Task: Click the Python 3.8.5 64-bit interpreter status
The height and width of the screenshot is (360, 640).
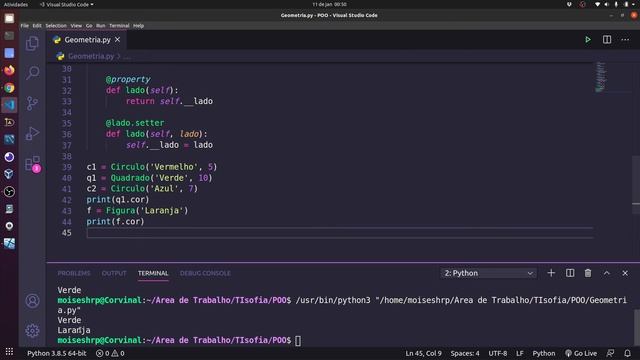Action: pos(57,353)
